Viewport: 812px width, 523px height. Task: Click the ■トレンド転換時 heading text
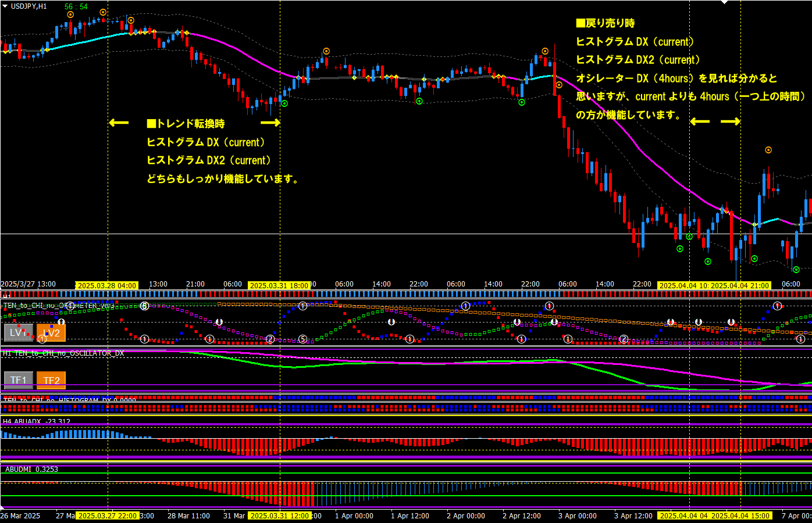(x=186, y=124)
